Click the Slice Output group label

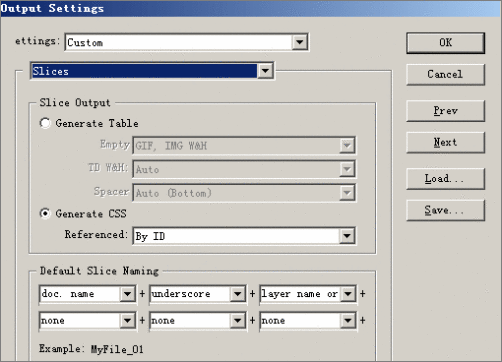pos(75,102)
